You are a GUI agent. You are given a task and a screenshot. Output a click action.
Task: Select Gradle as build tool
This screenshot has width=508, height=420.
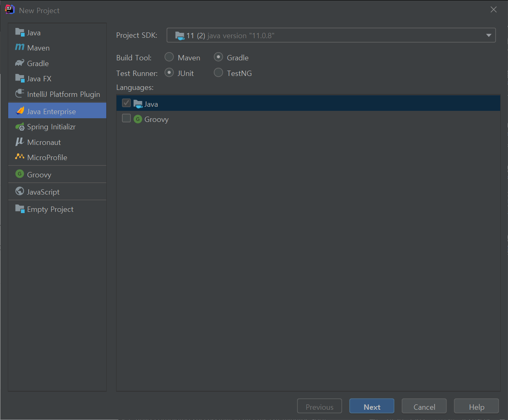(x=218, y=57)
